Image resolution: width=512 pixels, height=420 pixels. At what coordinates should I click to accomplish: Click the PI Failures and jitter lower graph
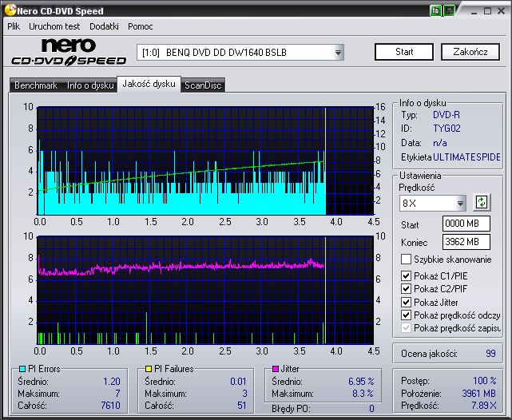(x=205, y=290)
